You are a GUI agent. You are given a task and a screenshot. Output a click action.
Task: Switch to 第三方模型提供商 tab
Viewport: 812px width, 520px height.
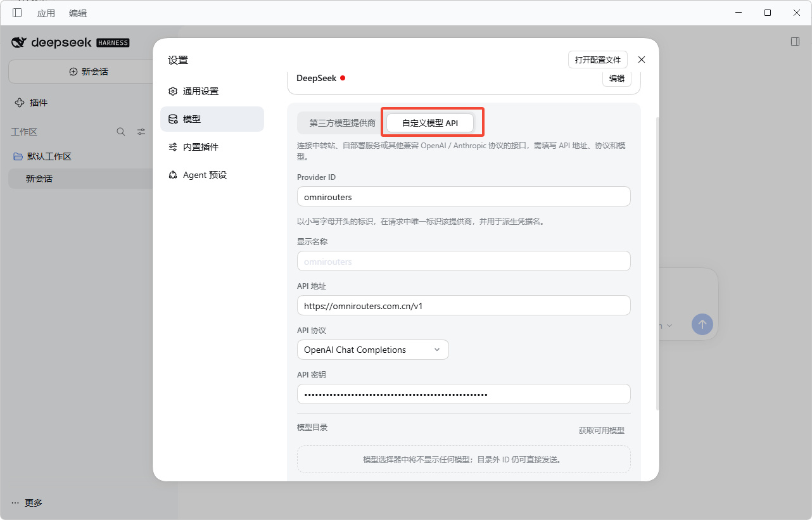[x=343, y=123]
